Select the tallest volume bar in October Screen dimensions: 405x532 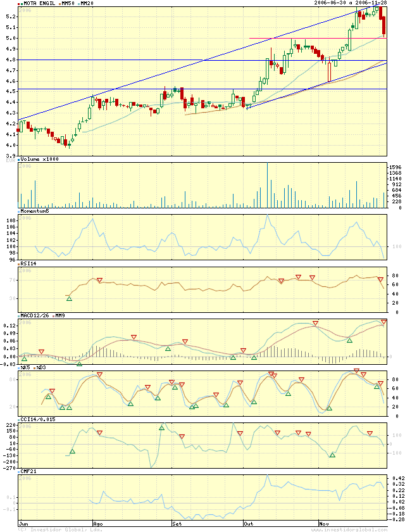pos(267,185)
